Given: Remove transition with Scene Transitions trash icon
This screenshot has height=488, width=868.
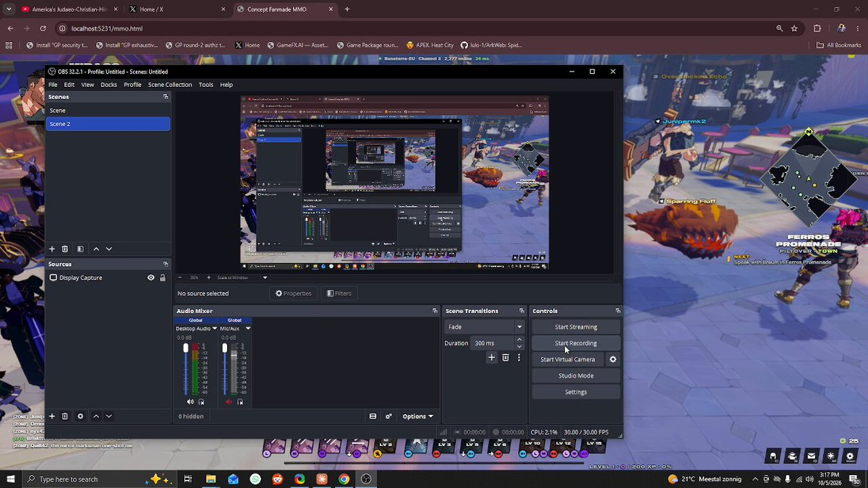Looking at the screenshot, I should [x=506, y=358].
